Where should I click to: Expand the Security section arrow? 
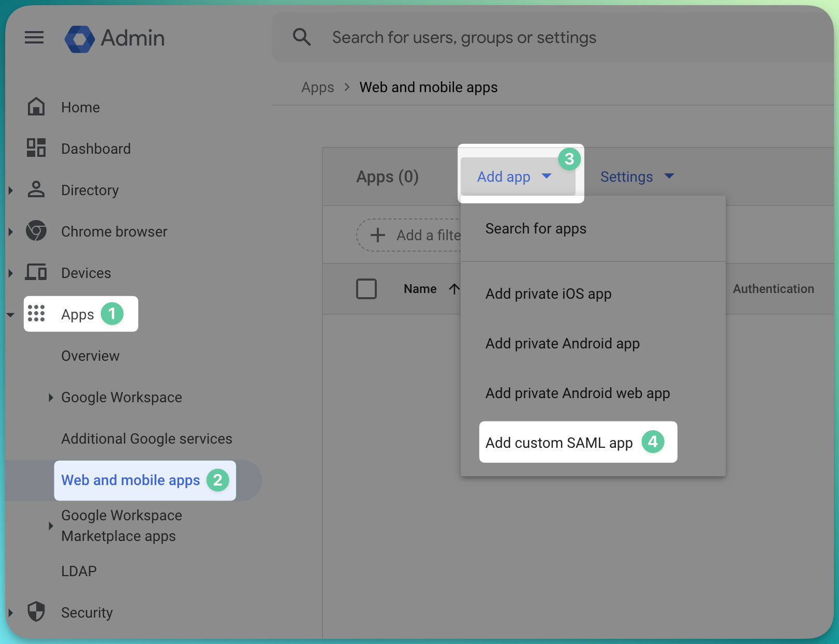click(x=10, y=612)
